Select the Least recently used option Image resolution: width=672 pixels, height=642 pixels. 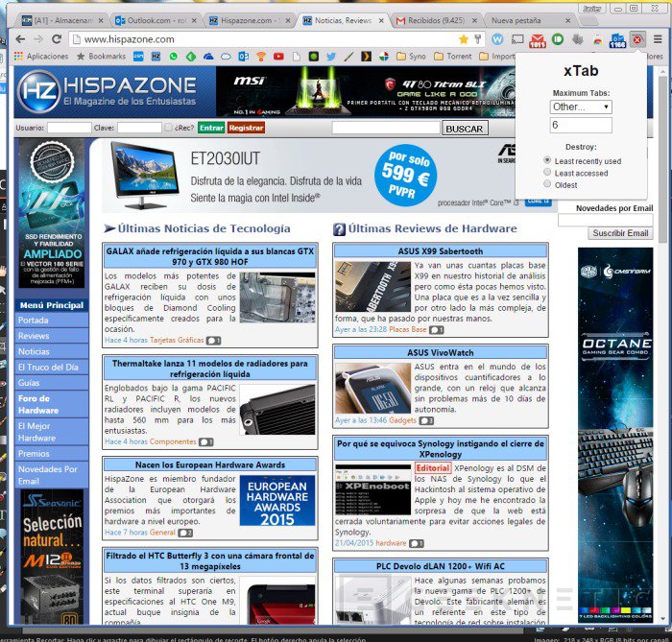point(547,161)
